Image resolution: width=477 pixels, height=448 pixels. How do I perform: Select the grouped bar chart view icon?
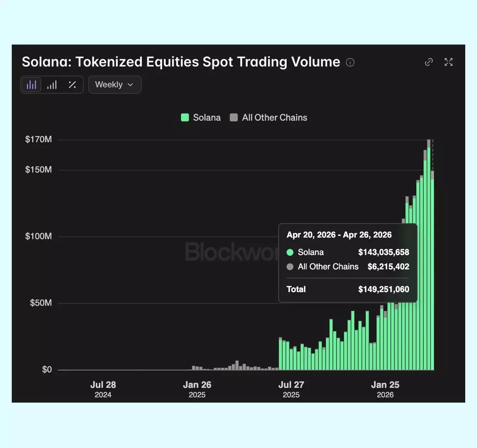[31, 84]
